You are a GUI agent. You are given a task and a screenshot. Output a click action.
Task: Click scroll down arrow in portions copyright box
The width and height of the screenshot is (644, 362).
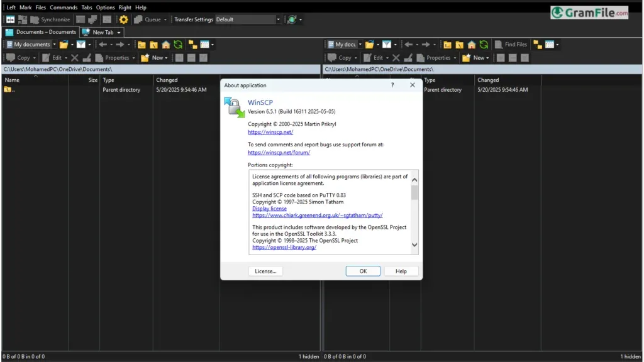(414, 245)
